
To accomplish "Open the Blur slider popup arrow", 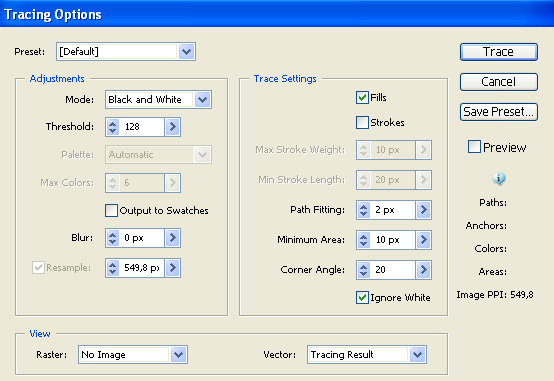I will click(x=173, y=238).
